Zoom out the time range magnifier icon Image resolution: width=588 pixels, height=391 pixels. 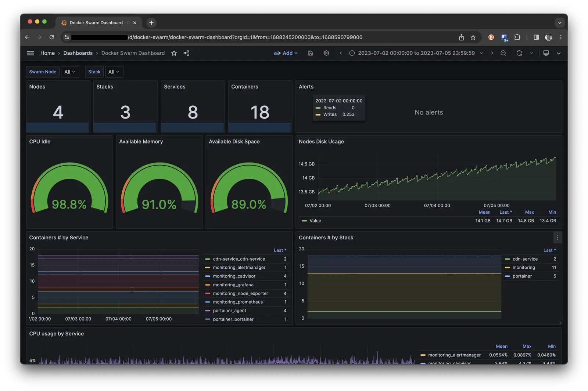[x=503, y=53]
